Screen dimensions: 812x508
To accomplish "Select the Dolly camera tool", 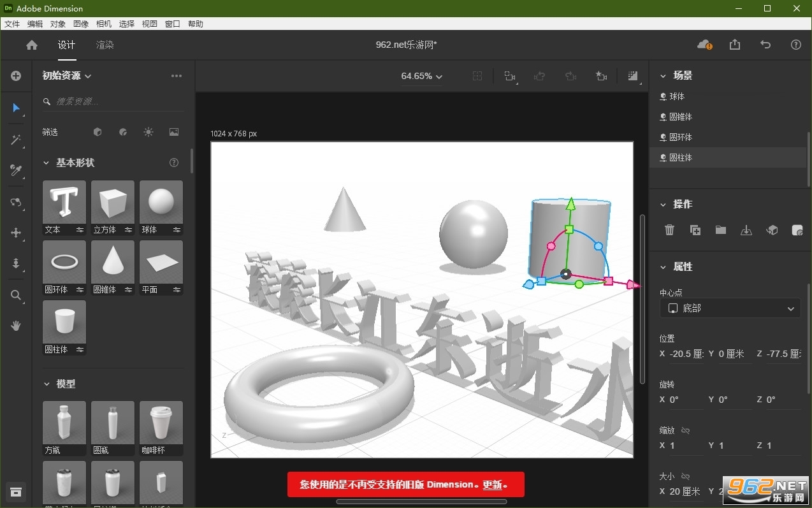I will [16, 263].
